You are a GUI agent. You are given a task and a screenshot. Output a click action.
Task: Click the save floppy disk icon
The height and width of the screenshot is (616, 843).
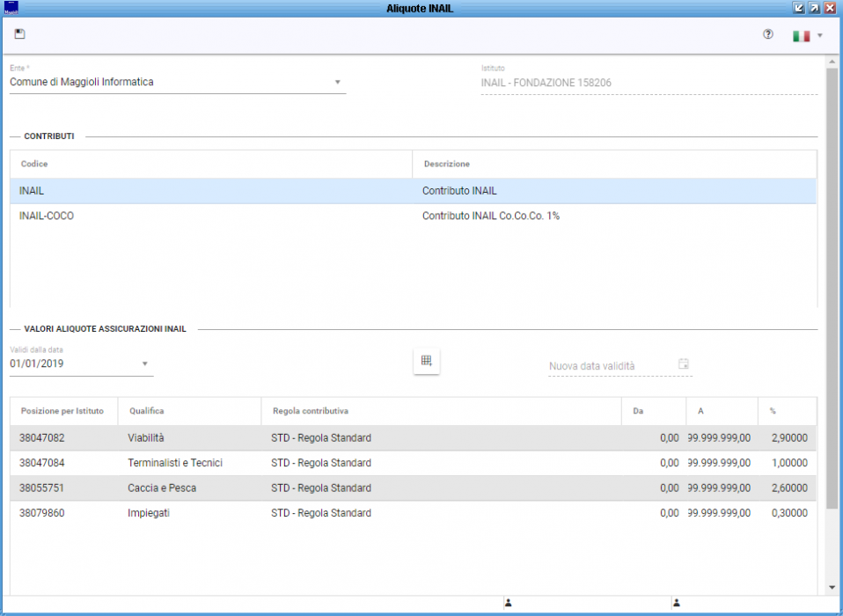[x=20, y=34]
